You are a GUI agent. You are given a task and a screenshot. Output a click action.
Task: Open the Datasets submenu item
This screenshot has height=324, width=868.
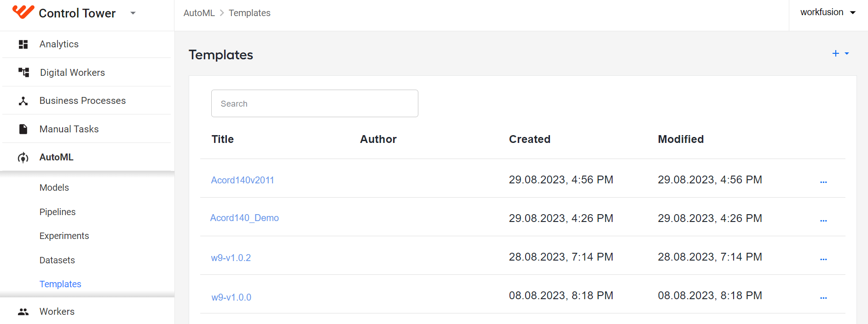(x=57, y=260)
